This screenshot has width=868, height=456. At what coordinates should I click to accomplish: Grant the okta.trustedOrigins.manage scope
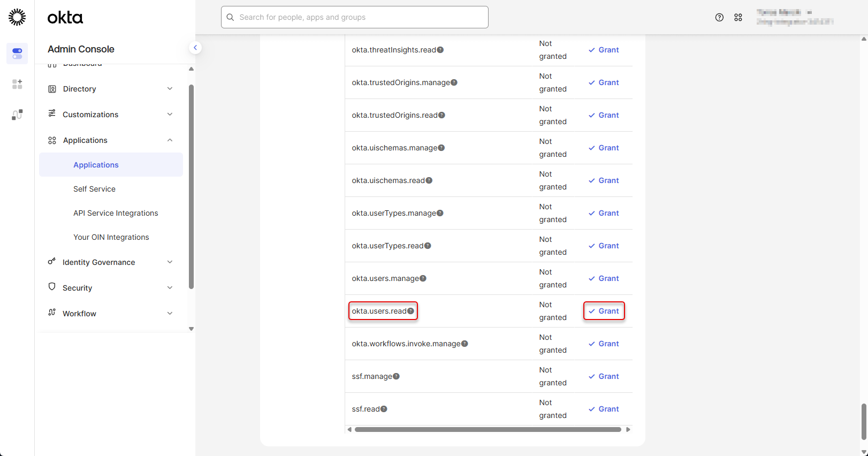tap(604, 82)
